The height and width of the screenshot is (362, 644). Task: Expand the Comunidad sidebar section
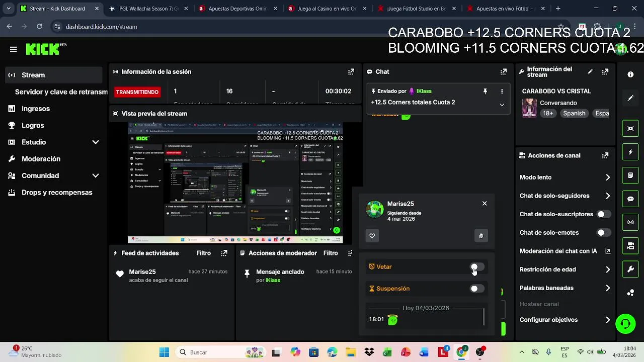tap(96, 175)
